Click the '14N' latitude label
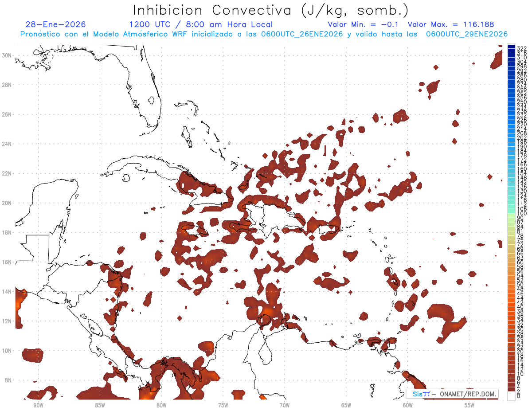Image resolution: width=532 pixels, height=411 pixels. pyautogui.click(x=7, y=292)
